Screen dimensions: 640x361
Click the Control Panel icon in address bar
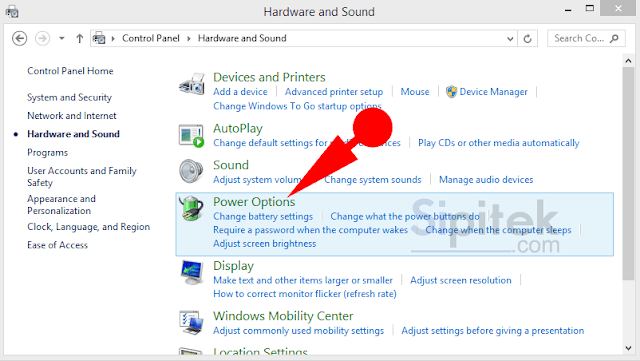click(x=99, y=39)
